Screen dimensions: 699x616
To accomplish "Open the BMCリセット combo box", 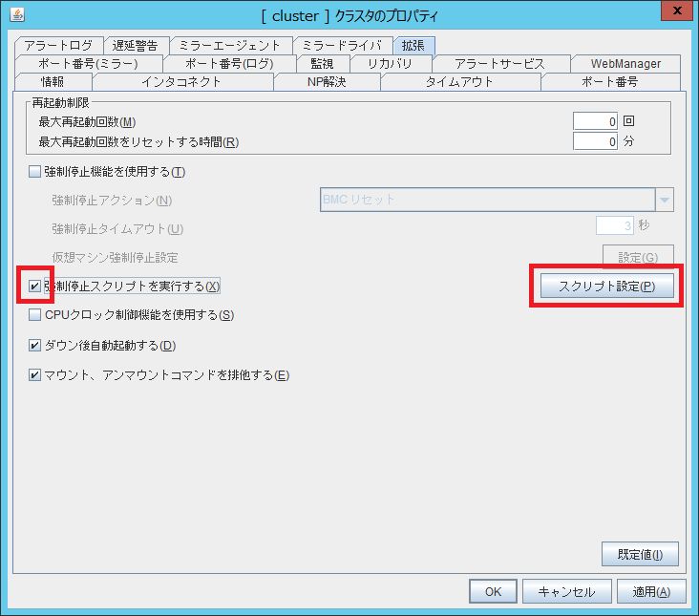I will point(486,200).
